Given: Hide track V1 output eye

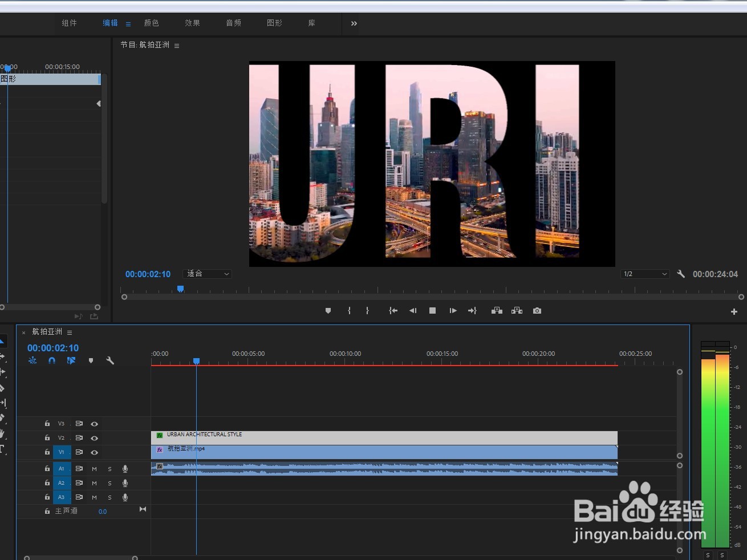Looking at the screenshot, I should [x=95, y=452].
